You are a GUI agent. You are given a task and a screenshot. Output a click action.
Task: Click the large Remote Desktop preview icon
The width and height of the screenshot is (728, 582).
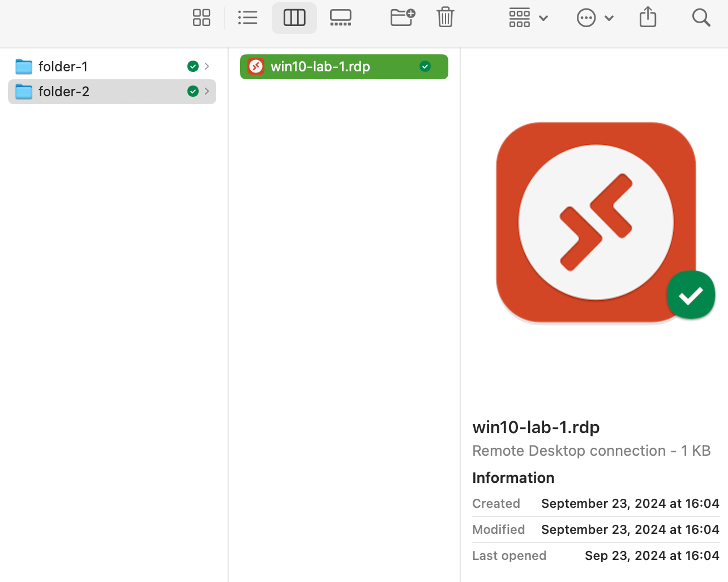(x=596, y=222)
